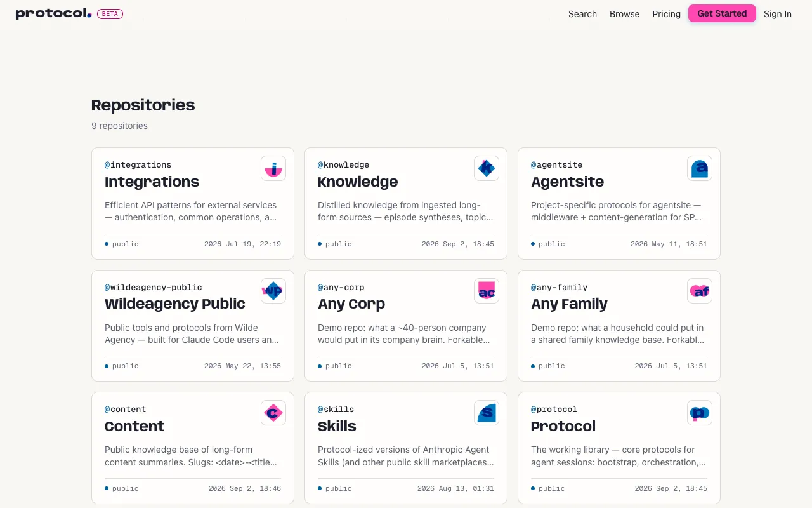Open the Integrations repository icon
The image size is (812, 508).
[273, 169]
